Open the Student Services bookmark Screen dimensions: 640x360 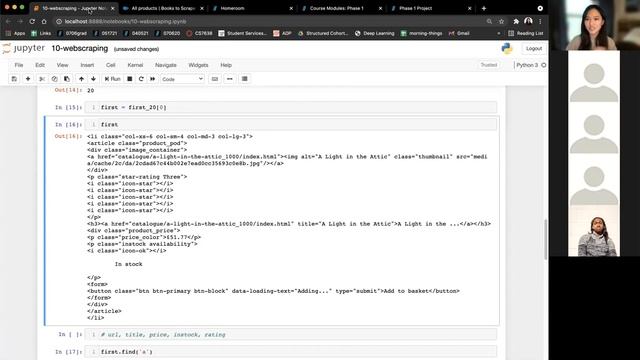click(242, 33)
